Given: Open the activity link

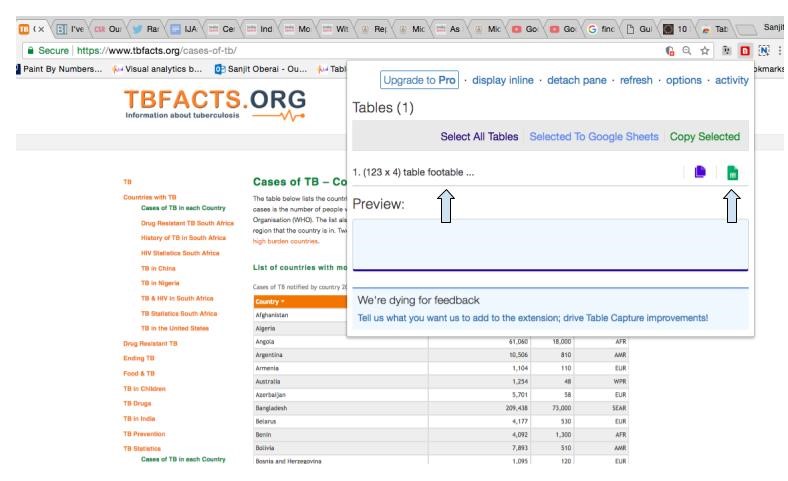Looking at the screenshot, I should (732, 80).
